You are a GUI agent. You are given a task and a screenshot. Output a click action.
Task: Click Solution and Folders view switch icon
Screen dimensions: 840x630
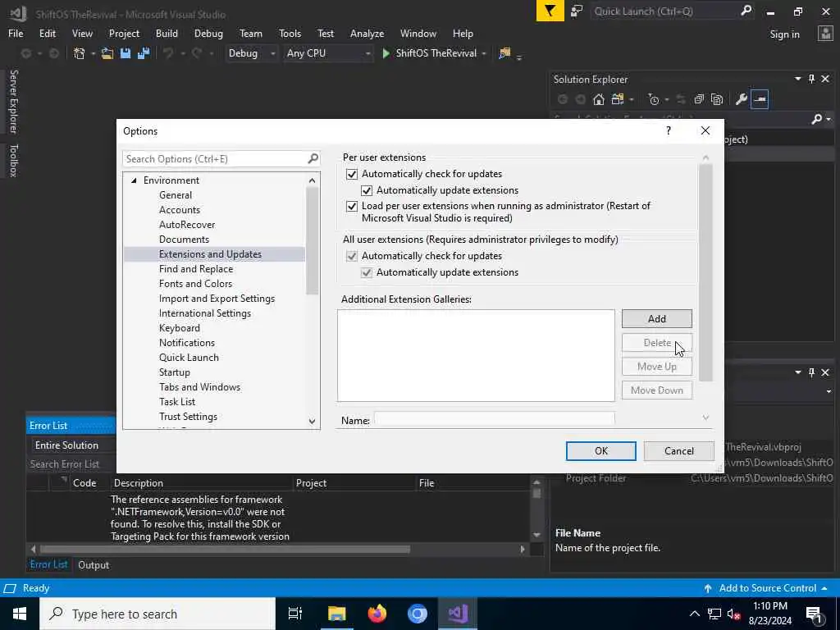[618, 99]
